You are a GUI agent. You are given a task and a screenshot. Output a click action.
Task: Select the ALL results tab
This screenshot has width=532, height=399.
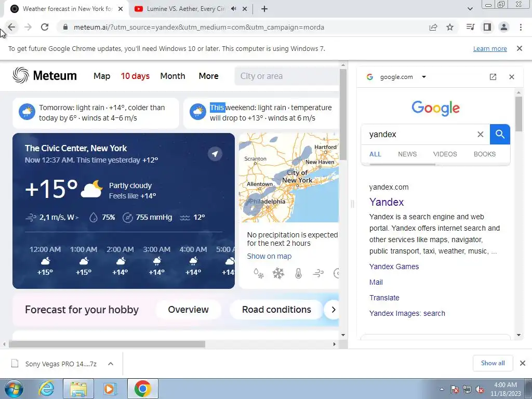(375, 154)
